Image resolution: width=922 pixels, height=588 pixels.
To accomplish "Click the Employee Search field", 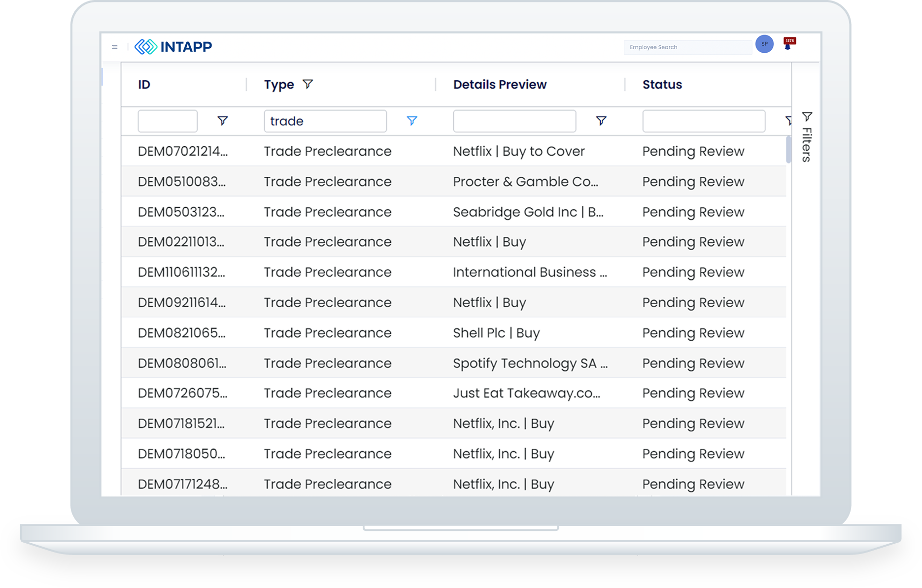I will tap(687, 47).
